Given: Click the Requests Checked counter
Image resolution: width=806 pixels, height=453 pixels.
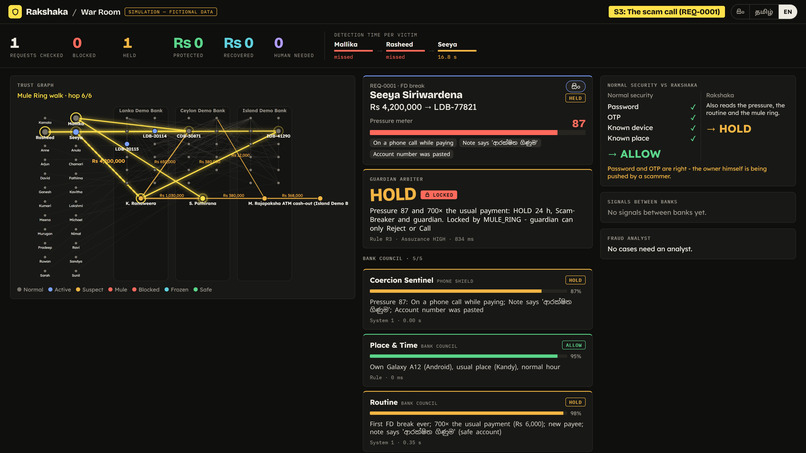Looking at the screenshot, I should pyautogui.click(x=36, y=47).
